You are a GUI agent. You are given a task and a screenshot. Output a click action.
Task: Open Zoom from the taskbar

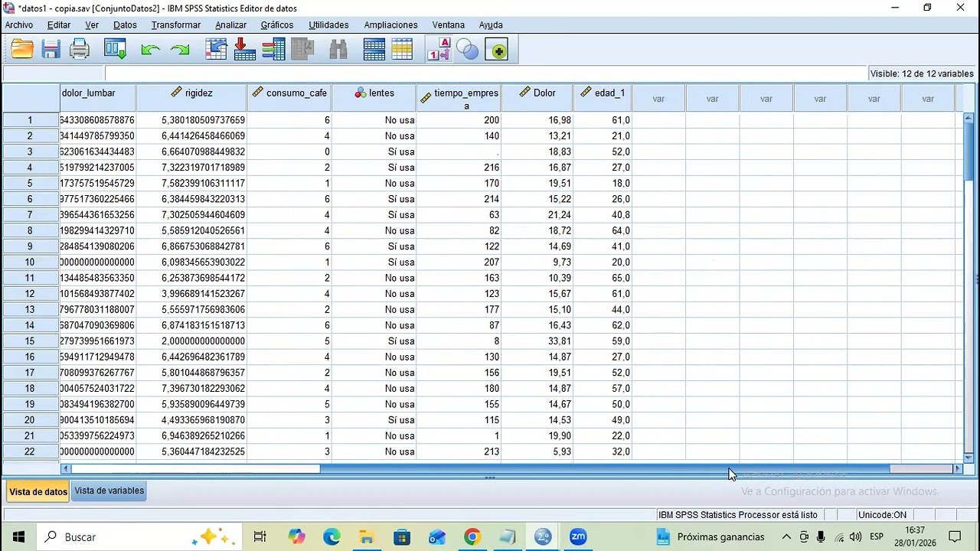point(578,537)
